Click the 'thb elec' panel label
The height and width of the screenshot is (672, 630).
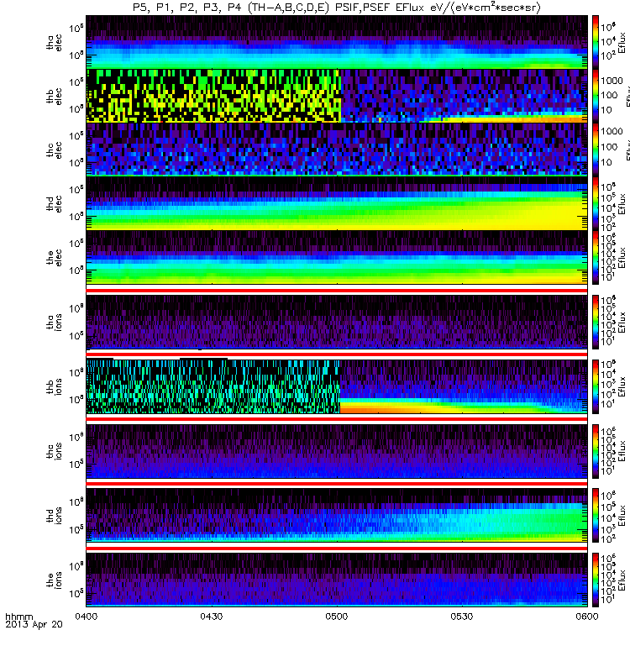[x=54, y=96]
